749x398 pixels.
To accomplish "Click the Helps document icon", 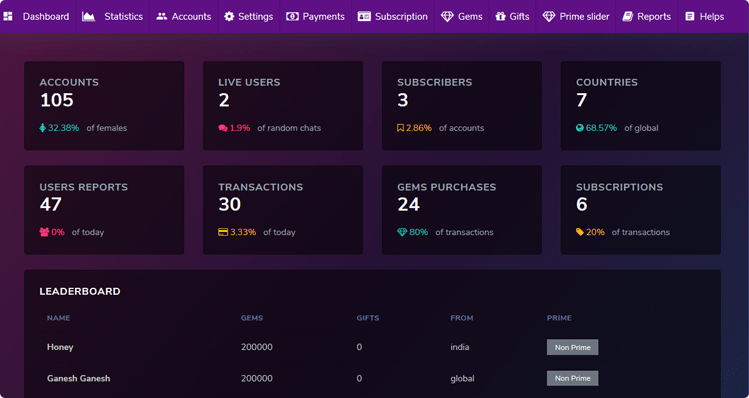I will [689, 17].
